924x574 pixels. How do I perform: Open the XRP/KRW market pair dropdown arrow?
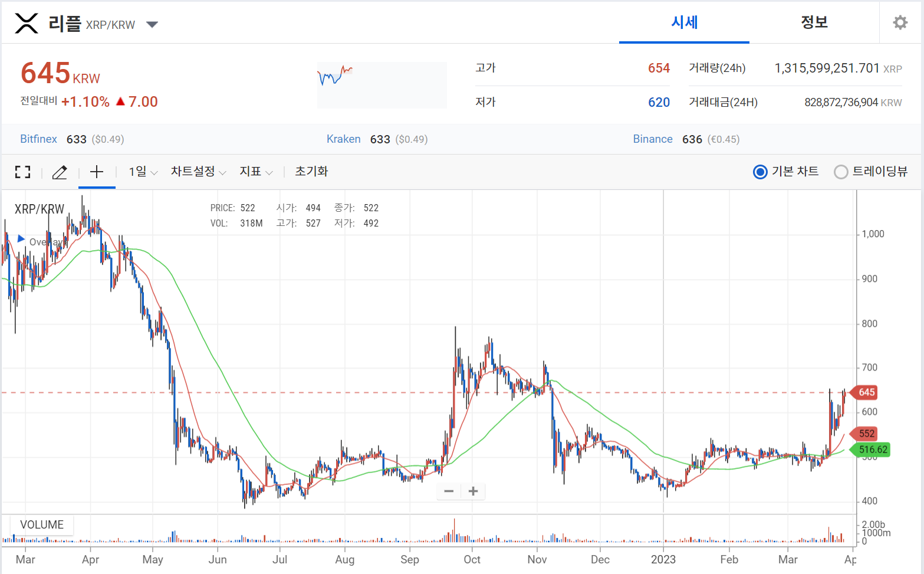(152, 25)
